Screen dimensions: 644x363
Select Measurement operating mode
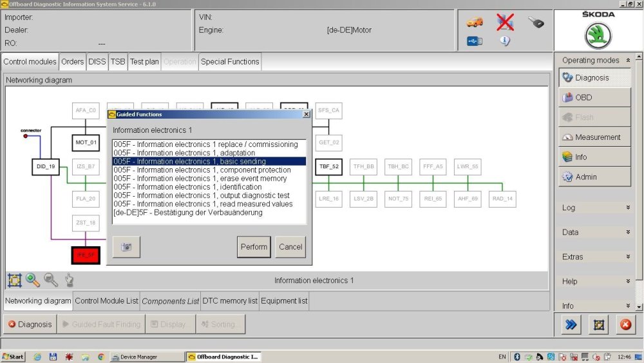pyautogui.click(x=594, y=137)
